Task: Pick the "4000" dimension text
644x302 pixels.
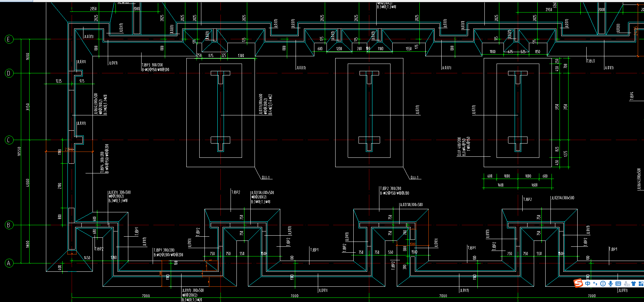Action: pos(28,183)
